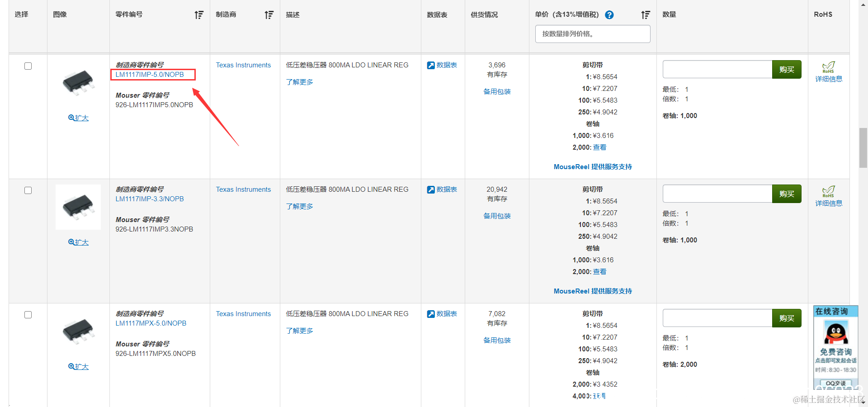Viewport: 868px width, 407px height.
Task: Click 购买 button for LM1117MPX-5.0/NOPB
Action: pyautogui.click(x=787, y=318)
